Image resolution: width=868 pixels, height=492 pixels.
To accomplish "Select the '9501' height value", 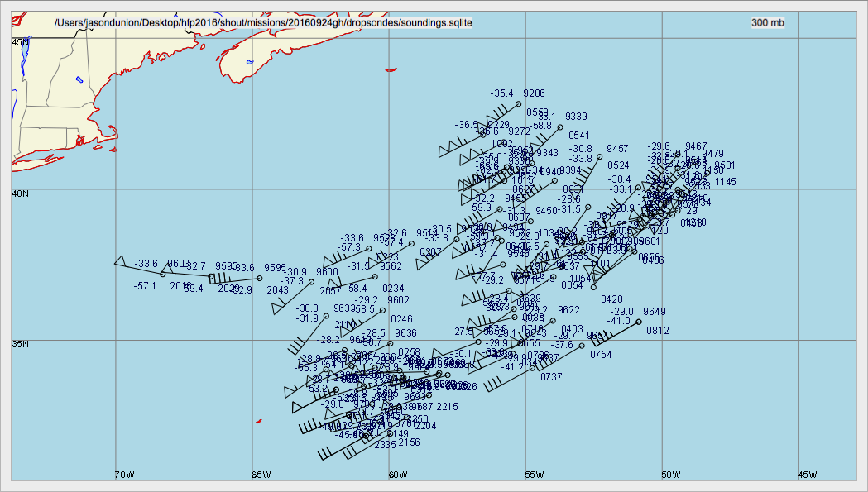I will 725,165.
